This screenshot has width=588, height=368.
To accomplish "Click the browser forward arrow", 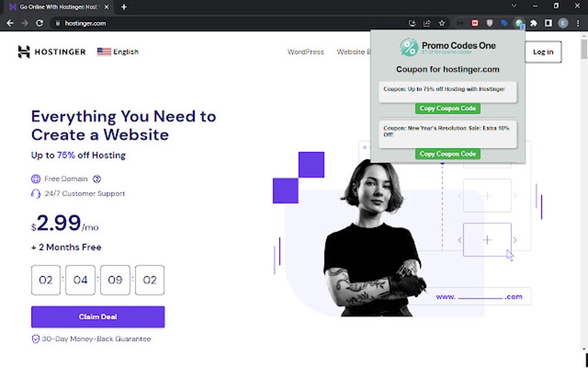I will tap(25, 23).
